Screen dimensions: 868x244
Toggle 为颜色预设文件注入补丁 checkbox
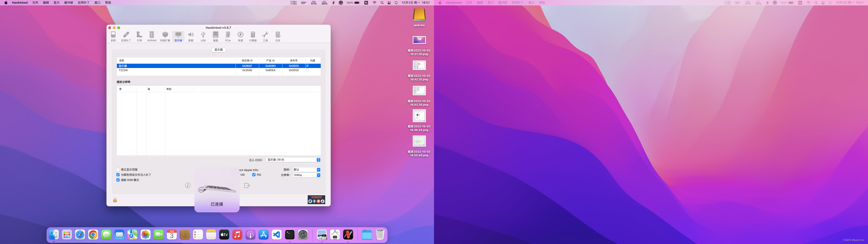pyautogui.click(x=118, y=175)
